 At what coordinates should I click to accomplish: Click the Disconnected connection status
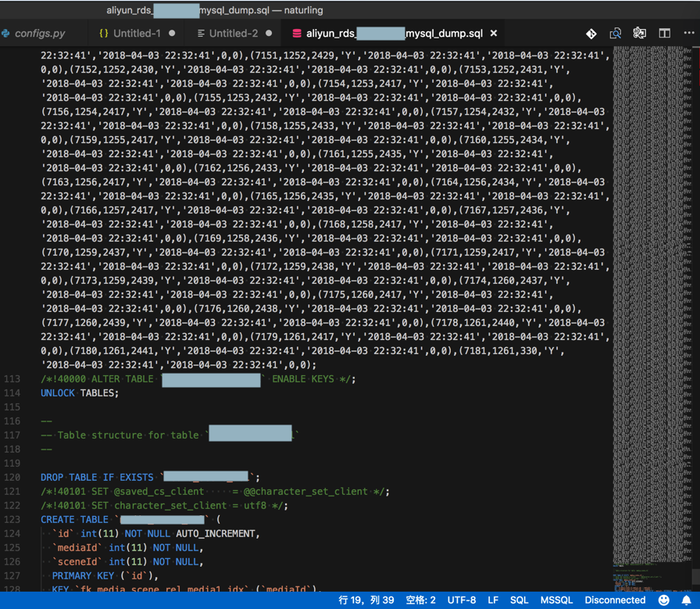[x=615, y=600]
